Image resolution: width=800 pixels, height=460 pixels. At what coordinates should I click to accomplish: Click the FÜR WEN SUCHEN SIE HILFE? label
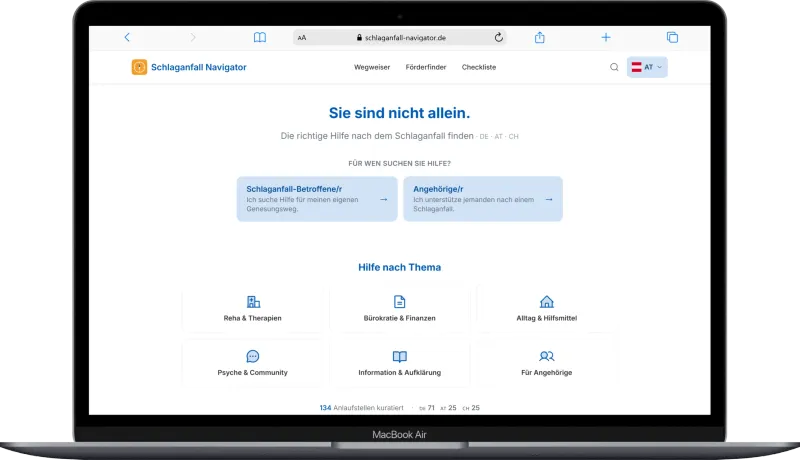399,163
